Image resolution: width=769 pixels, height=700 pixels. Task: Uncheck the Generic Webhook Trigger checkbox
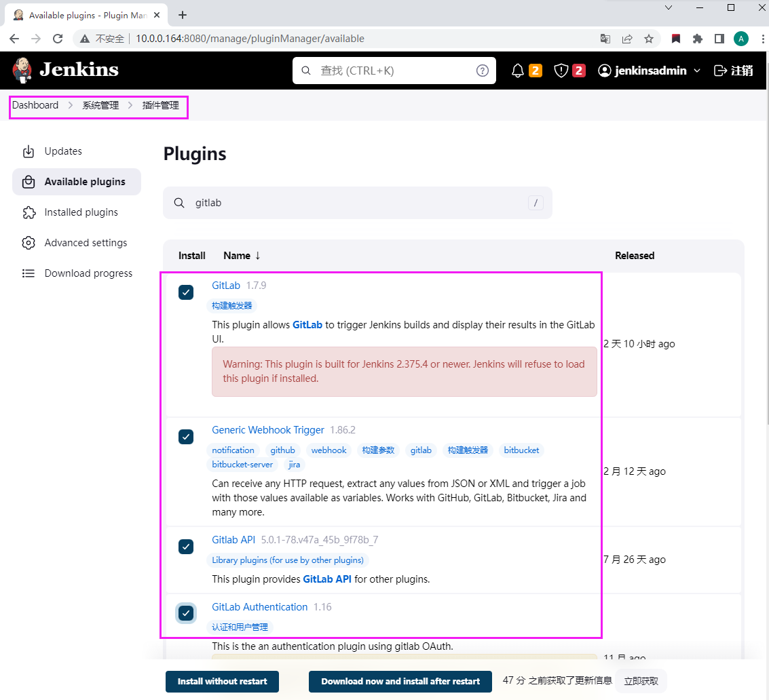click(x=186, y=437)
